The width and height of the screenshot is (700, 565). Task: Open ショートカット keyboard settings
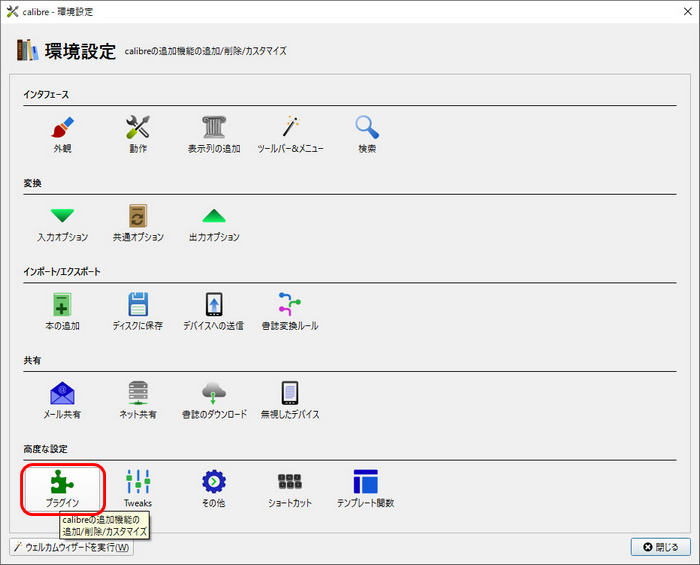290,489
